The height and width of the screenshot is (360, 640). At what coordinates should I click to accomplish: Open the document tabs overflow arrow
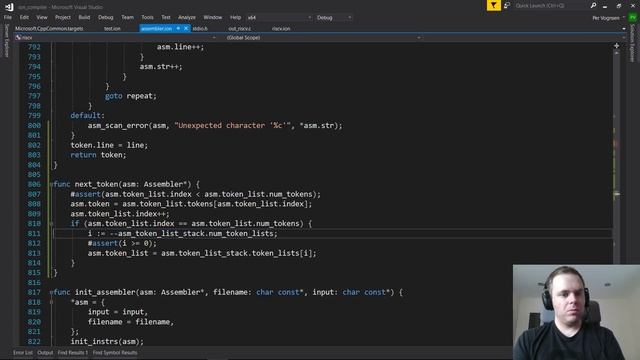tap(624, 29)
